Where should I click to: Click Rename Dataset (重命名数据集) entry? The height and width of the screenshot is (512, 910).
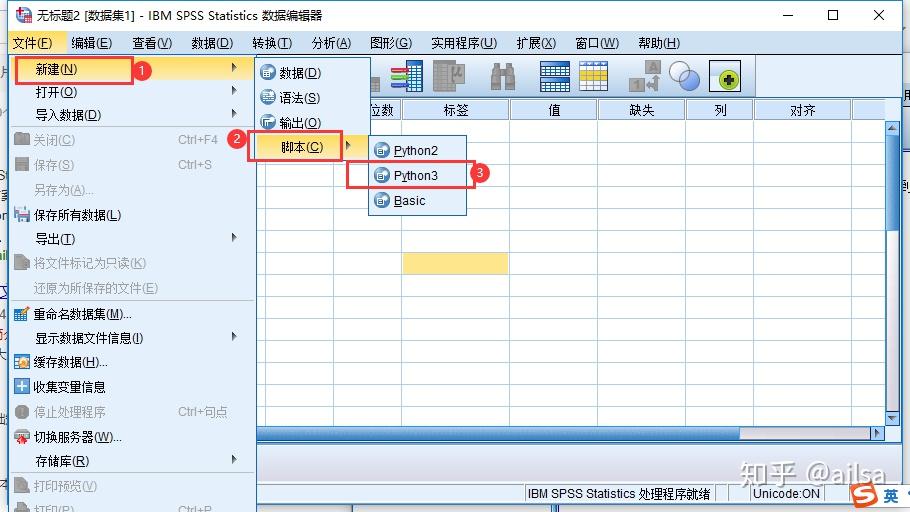point(82,314)
